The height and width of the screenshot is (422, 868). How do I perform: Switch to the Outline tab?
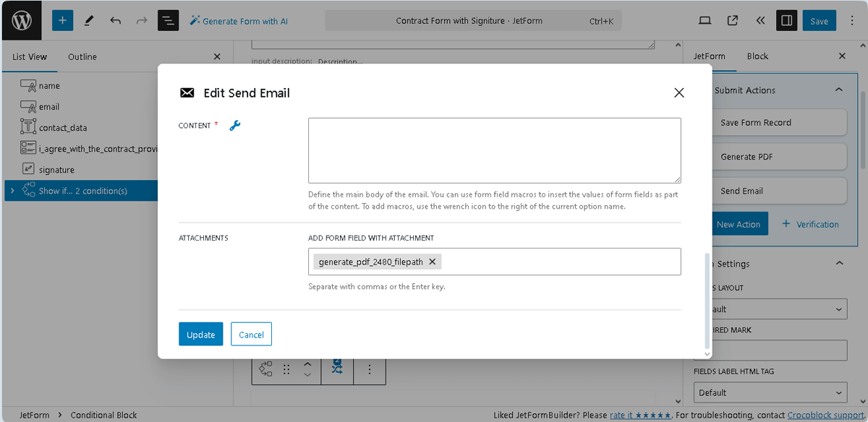pos(82,56)
